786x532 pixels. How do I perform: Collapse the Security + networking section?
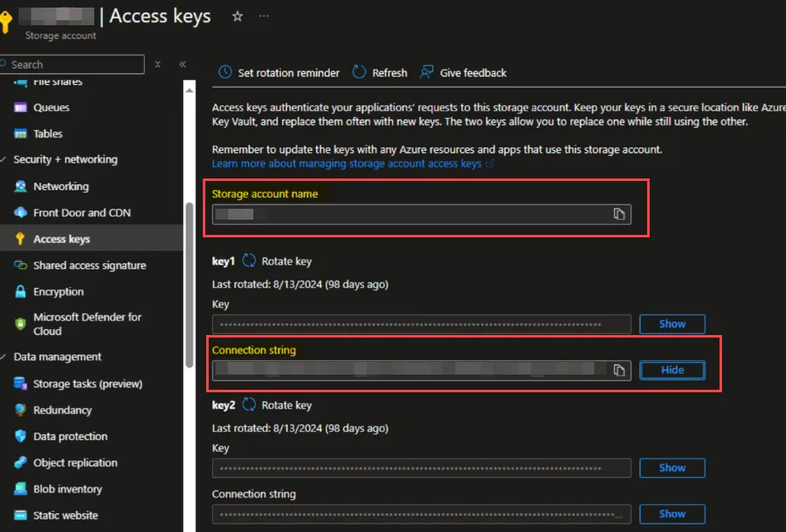click(x=3, y=159)
